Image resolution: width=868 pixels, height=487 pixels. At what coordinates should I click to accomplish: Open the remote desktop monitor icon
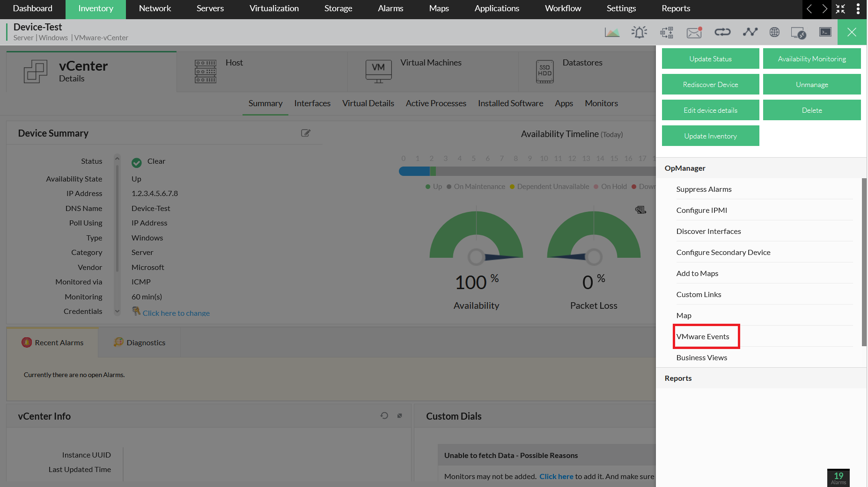point(798,33)
